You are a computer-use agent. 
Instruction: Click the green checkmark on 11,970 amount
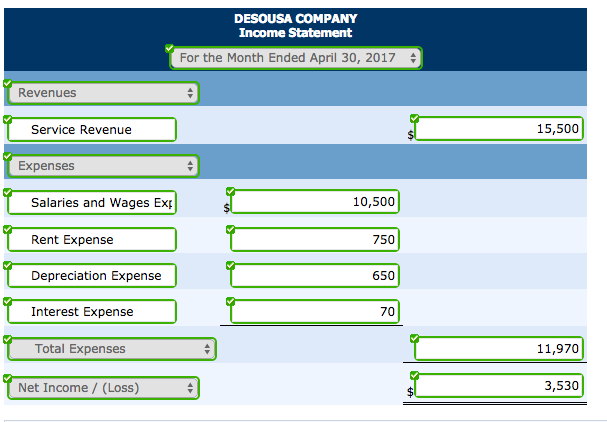[x=415, y=339]
